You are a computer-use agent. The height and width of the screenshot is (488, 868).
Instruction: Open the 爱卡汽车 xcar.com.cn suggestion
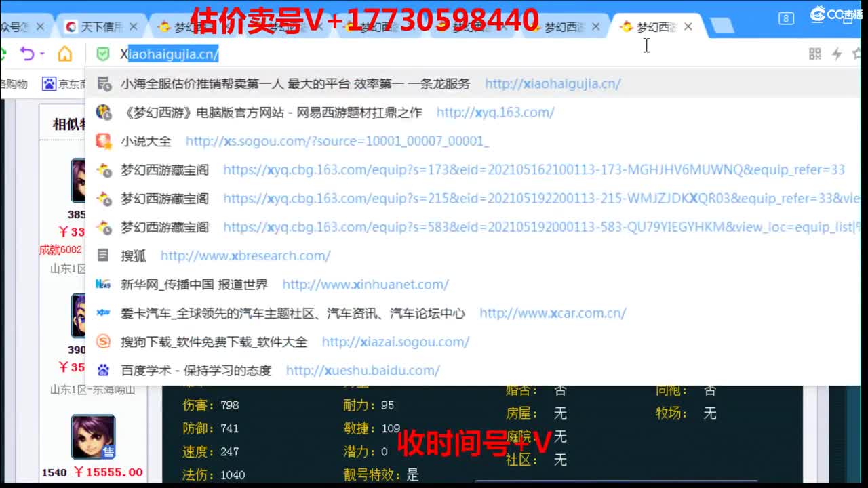coord(473,313)
